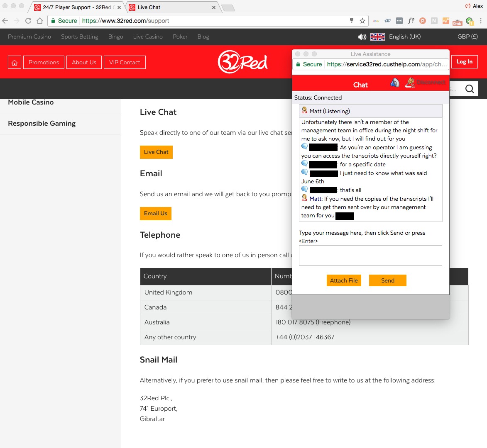Open the orange analytics chart extension
This screenshot has width=487, height=448.
click(x=446, y=21)
